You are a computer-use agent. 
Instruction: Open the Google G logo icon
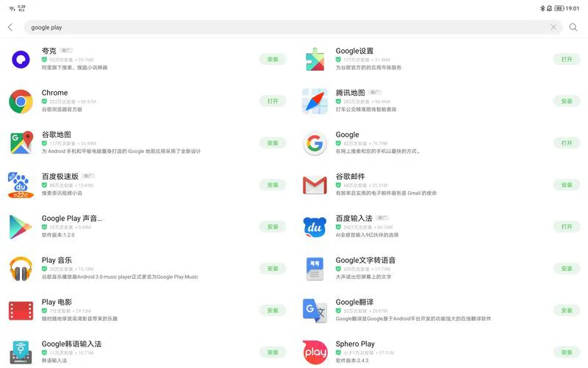[x=315, y=143]
